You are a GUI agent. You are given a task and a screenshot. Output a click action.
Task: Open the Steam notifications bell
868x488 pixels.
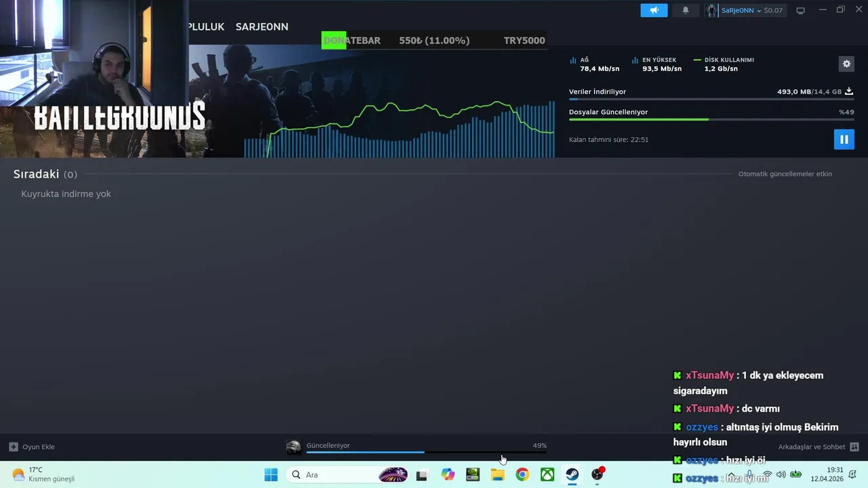[x=686, y=10]
